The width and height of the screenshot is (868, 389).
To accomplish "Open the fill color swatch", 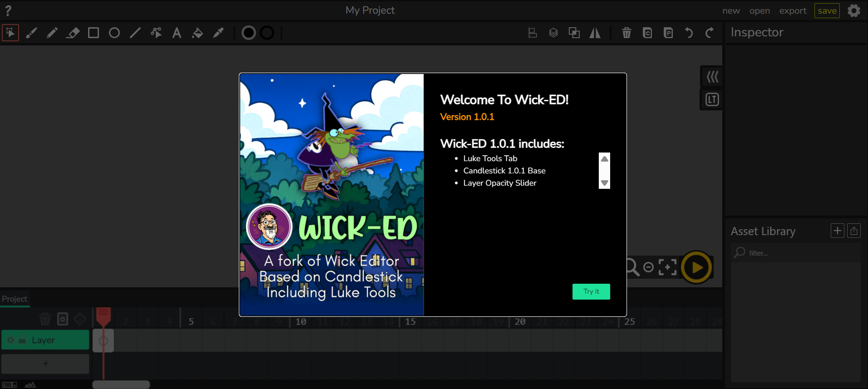I will pos(249,33).
